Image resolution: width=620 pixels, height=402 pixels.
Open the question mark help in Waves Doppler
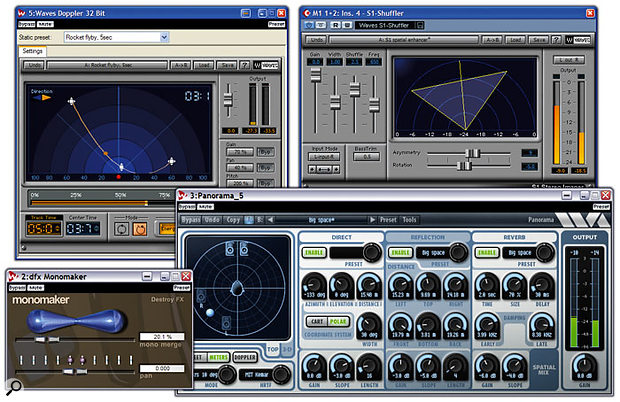(245, 65)
